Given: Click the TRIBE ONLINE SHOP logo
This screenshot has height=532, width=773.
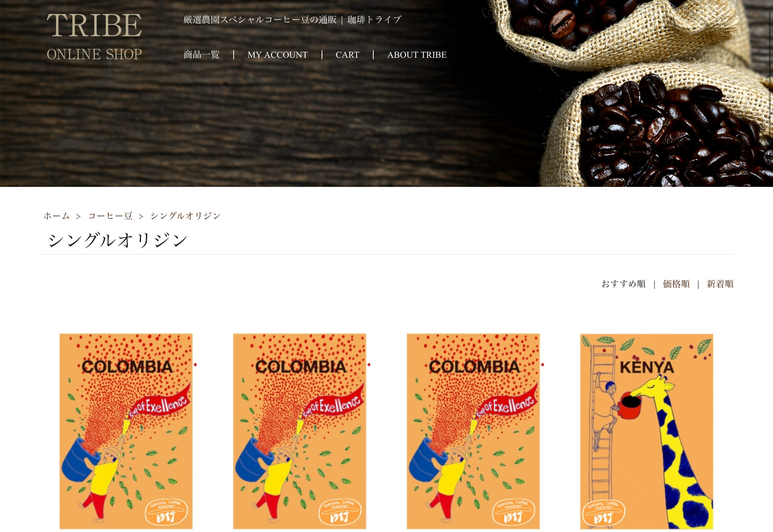Looking at the screenshot, I should coord(94,37).
